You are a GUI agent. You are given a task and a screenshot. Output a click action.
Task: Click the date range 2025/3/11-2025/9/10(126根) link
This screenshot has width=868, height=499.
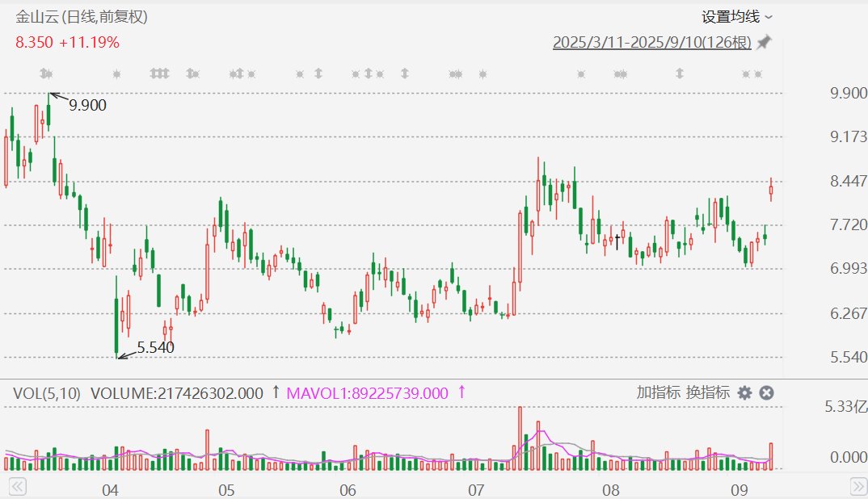tap(652, 42)
